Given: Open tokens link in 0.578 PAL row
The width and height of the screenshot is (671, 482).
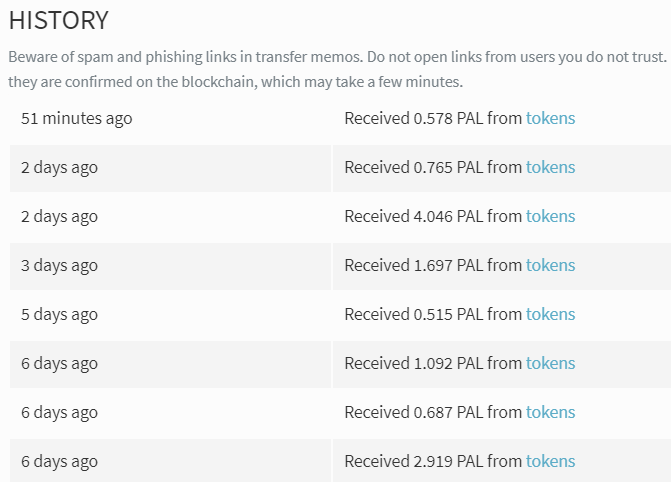Looking at the screenshot, I should pyautogui.click(x=550, y=118).
